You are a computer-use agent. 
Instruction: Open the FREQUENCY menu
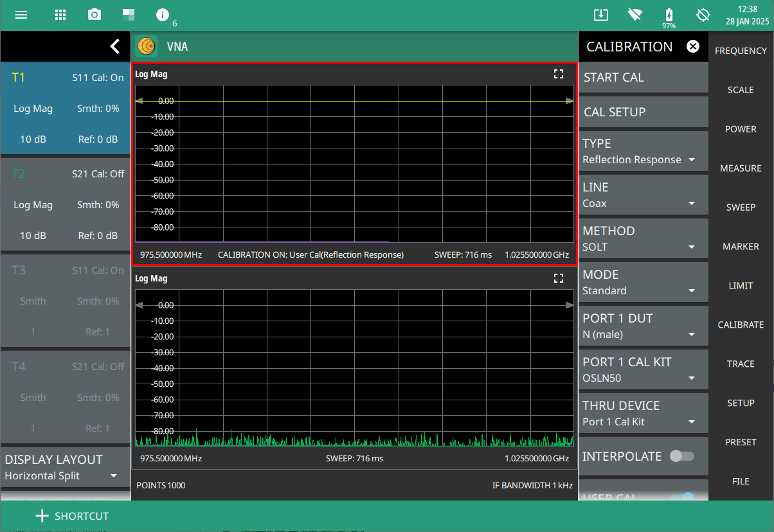(x=741, y=51)
